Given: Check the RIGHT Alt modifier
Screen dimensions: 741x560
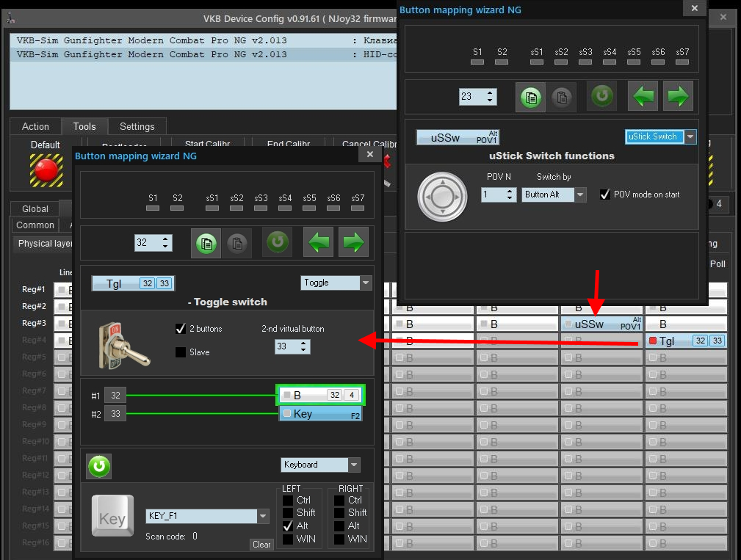Looking at the screenshot, I should (339, 526).
